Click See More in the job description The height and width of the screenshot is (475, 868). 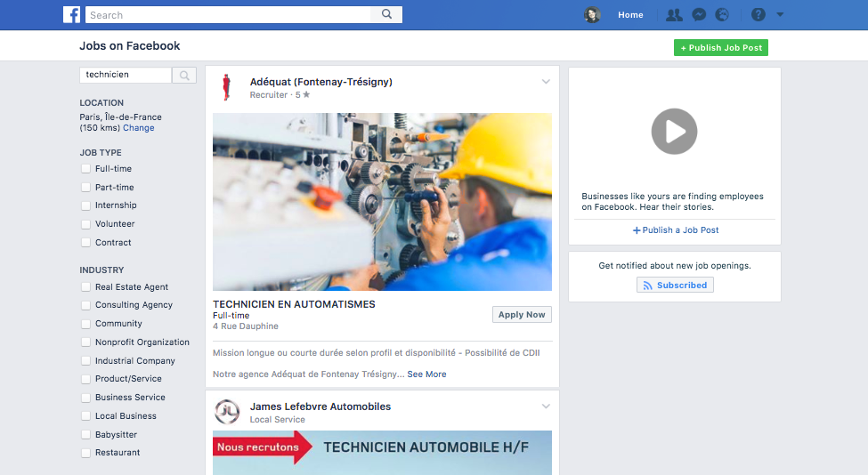click(x=426, y=374)
